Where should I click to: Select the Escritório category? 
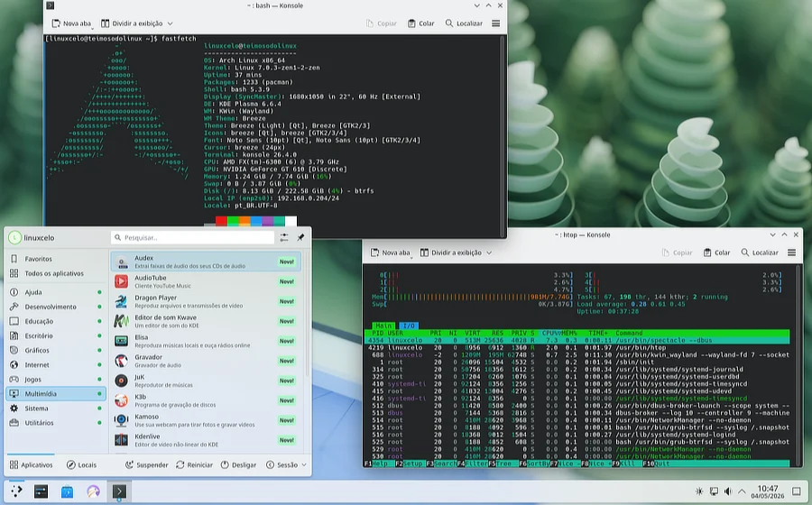pyautogui.click(x=57, y=335)
